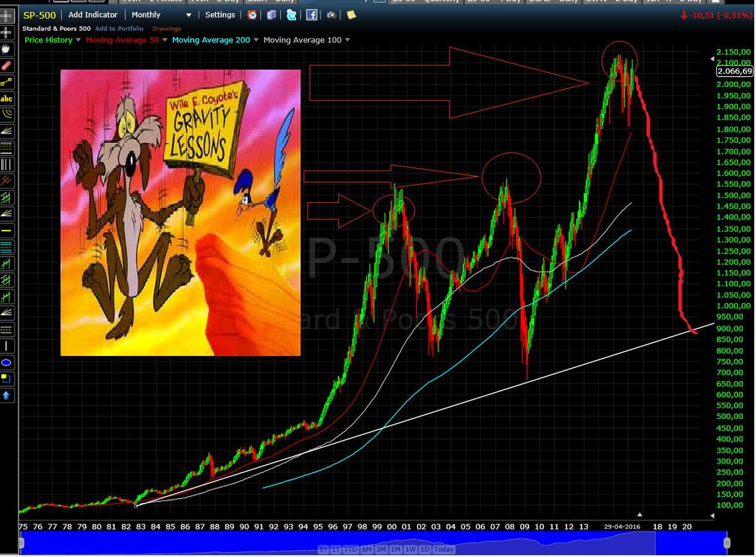Expand the Moving Average 50 dropdown arrow

(x=165, y=40)
